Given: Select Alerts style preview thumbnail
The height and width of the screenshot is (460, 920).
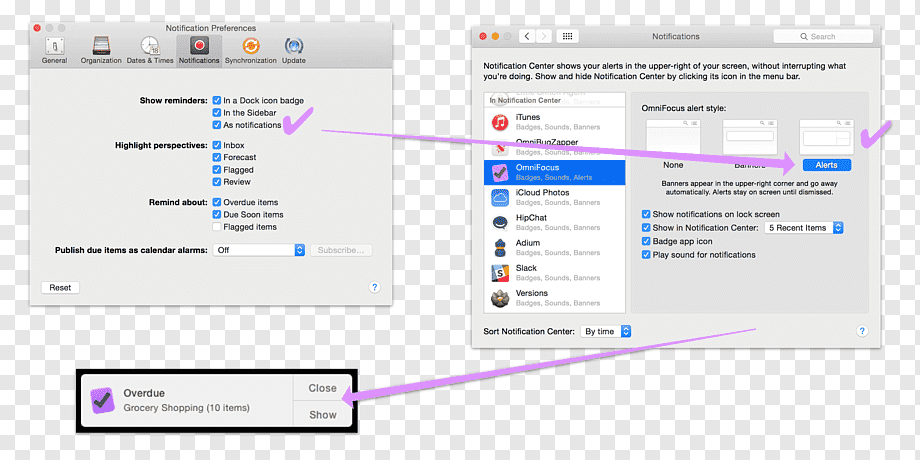Looking at the screenshot, I should (827, 137).
